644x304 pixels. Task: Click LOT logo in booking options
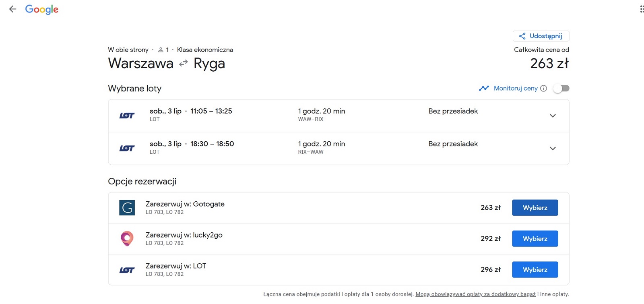tap(127, 270)
